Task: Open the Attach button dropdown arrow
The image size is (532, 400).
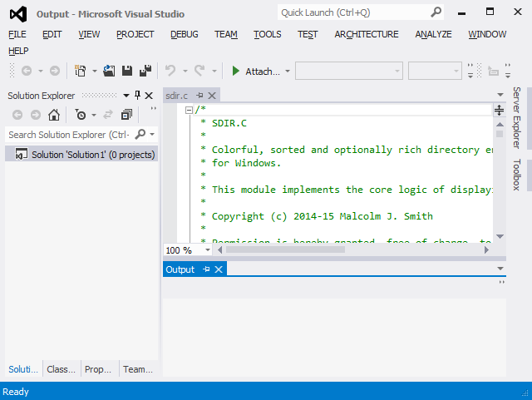Action: click(288, 71)
